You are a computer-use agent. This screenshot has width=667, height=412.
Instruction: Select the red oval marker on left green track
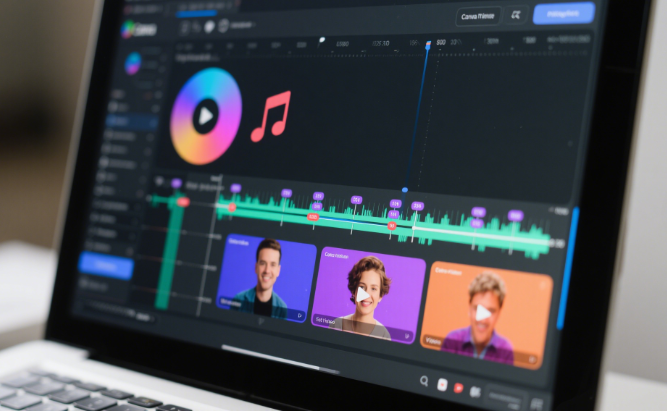click(x=183, y=202)
